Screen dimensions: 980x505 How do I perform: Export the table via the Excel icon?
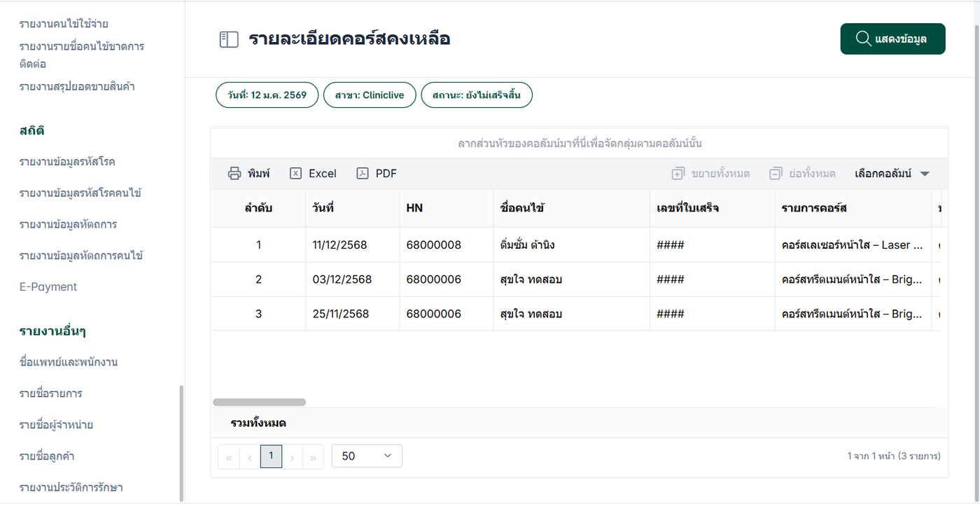pos(296,174)
